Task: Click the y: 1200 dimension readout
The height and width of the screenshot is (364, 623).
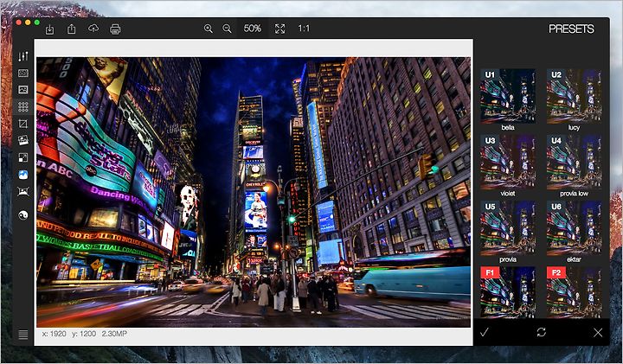Action: (x=84, y=334)
